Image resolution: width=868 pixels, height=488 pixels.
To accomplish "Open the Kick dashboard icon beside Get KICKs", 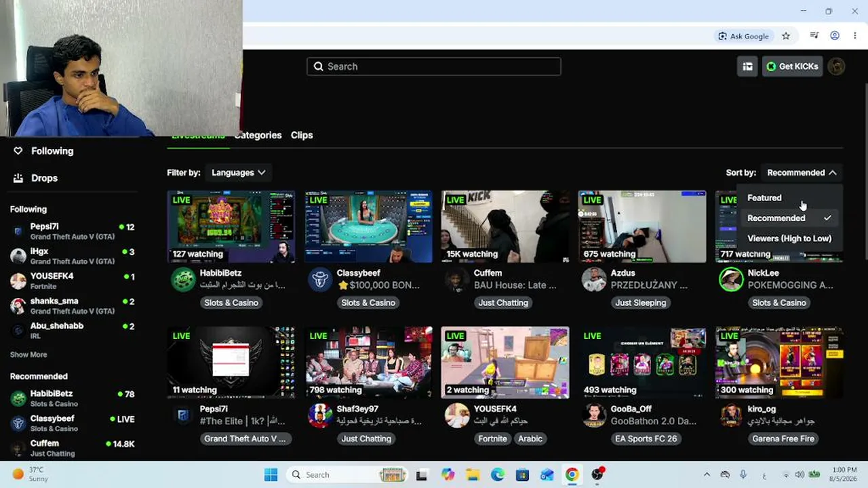I will coord(747,66).
